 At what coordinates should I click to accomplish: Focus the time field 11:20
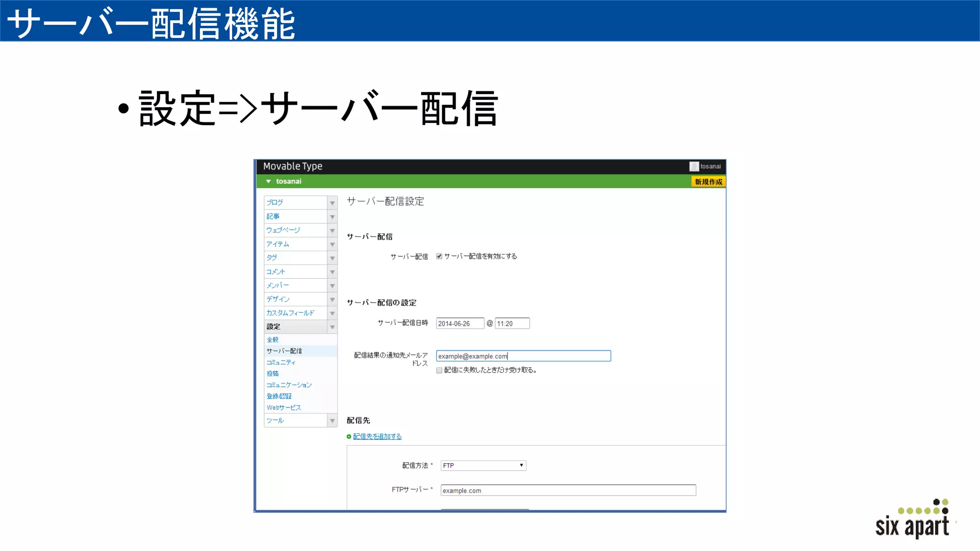(512, 324)
